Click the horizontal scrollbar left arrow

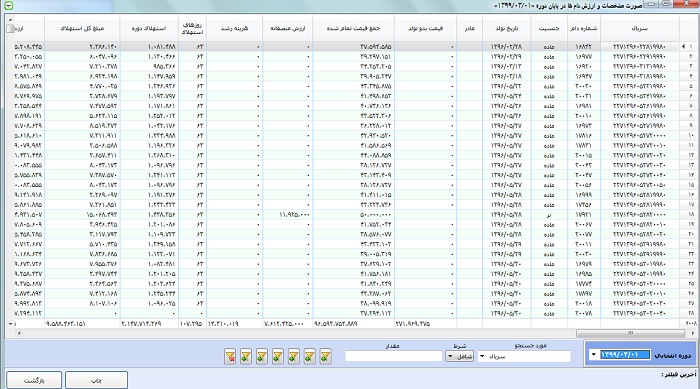[x=19, y=333]
